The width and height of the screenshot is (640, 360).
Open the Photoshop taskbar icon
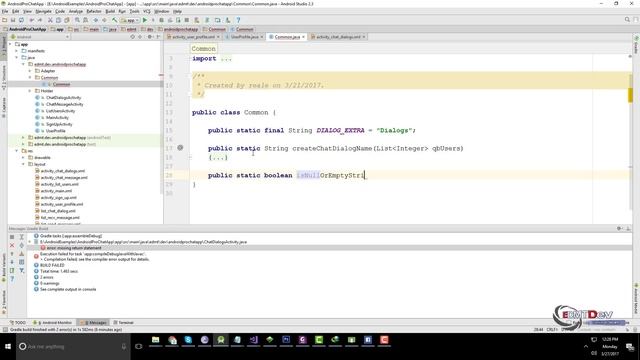click(x=286, y=340)
